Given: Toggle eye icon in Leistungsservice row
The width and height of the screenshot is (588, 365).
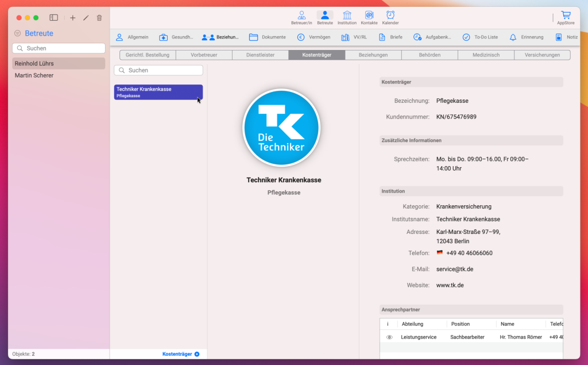Looking at the screenshot, I should click(389, 337).
